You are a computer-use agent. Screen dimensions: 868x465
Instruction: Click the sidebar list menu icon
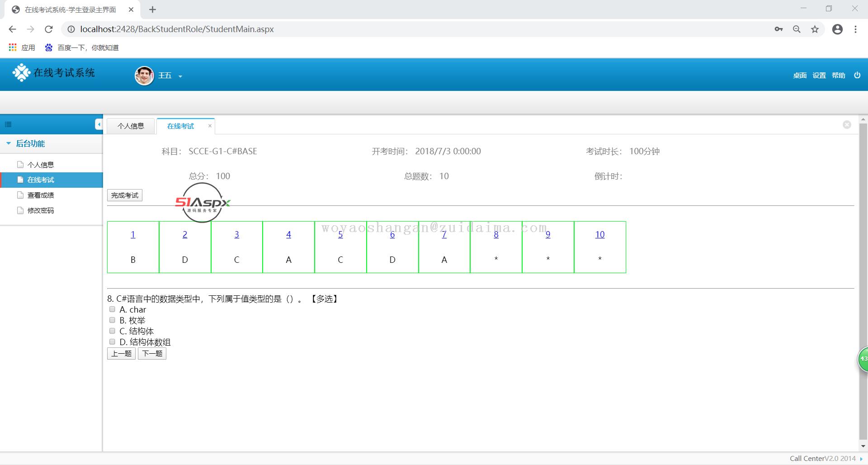[x=8, y=124]
